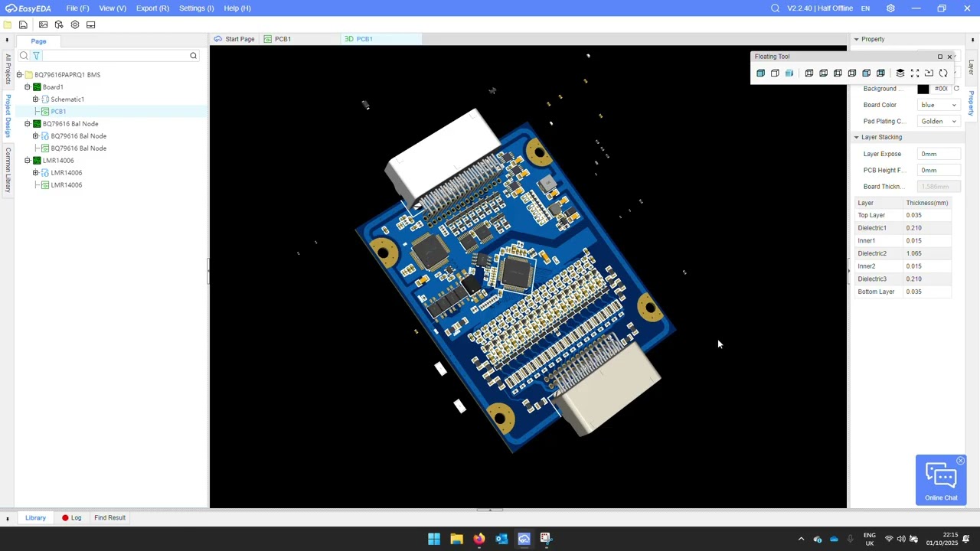Image resolution: width=980 pixels, height=551 pixels.
Task: Open the Pad Plating Color dropdown
Action: pyautogui.click(x=939, y=121)
